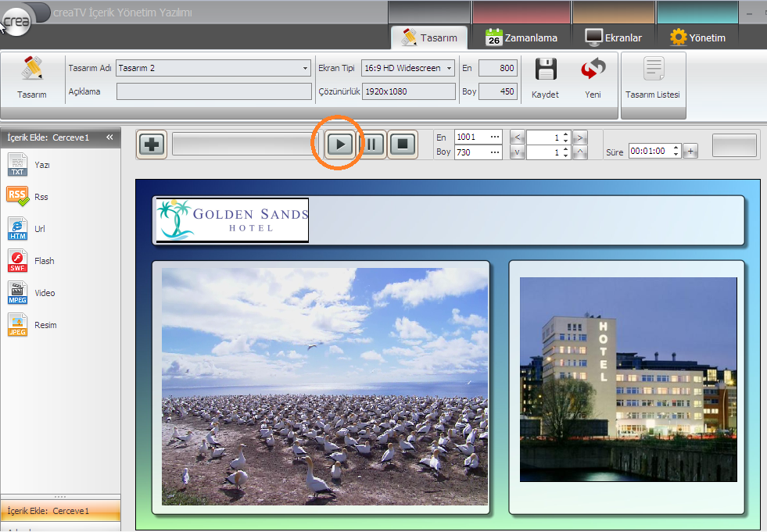Add Resim JPEG image content
The height and width of the screenshot is (532, 767).
tap(18, 325)
